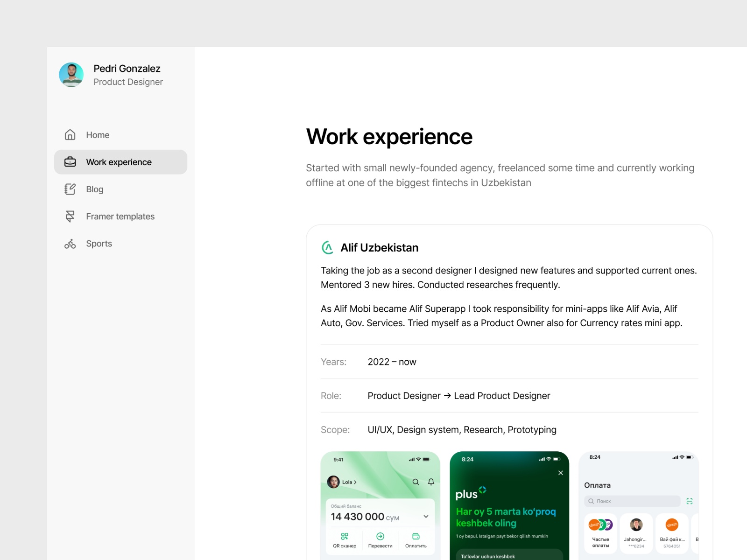
Task: Click the '2022 – now' years value
Action: [x=392, y=362]
